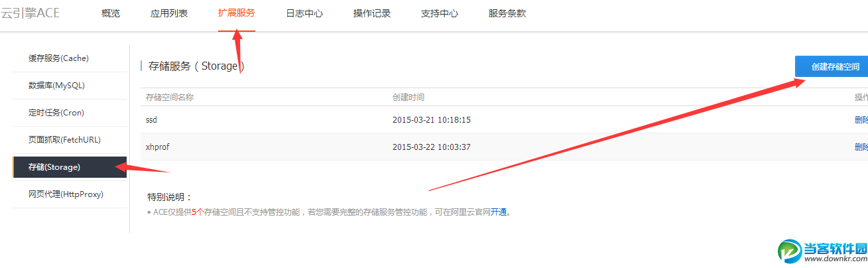Click the 创建存储空间 button

[x=832, y=67]
